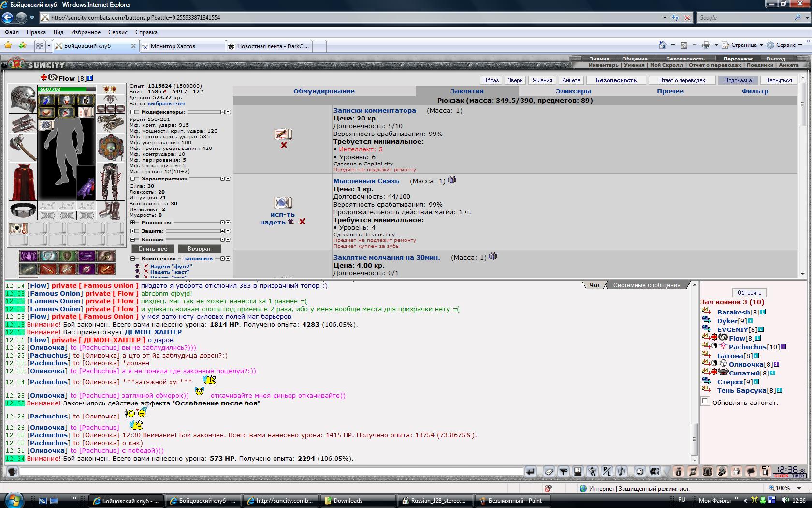Open info icon next to Pachuchus
This screenshot has width=812, height=508.
pos(783,347)
